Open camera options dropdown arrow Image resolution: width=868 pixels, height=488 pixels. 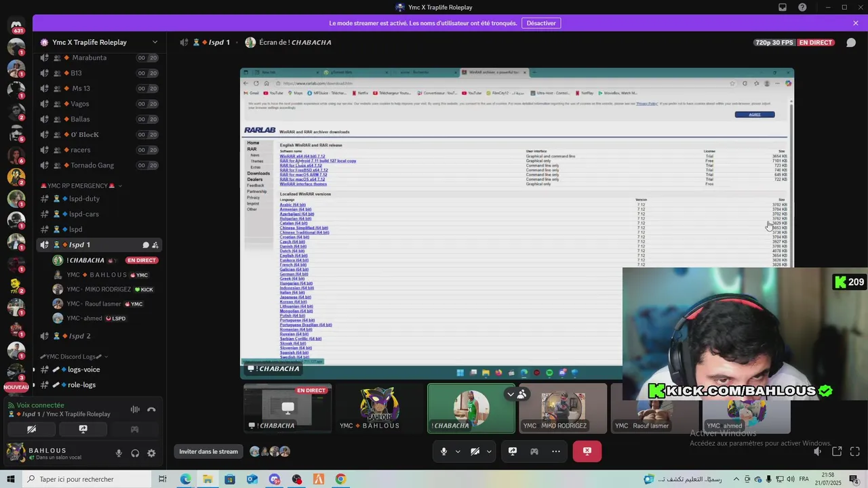click(489, 451)
